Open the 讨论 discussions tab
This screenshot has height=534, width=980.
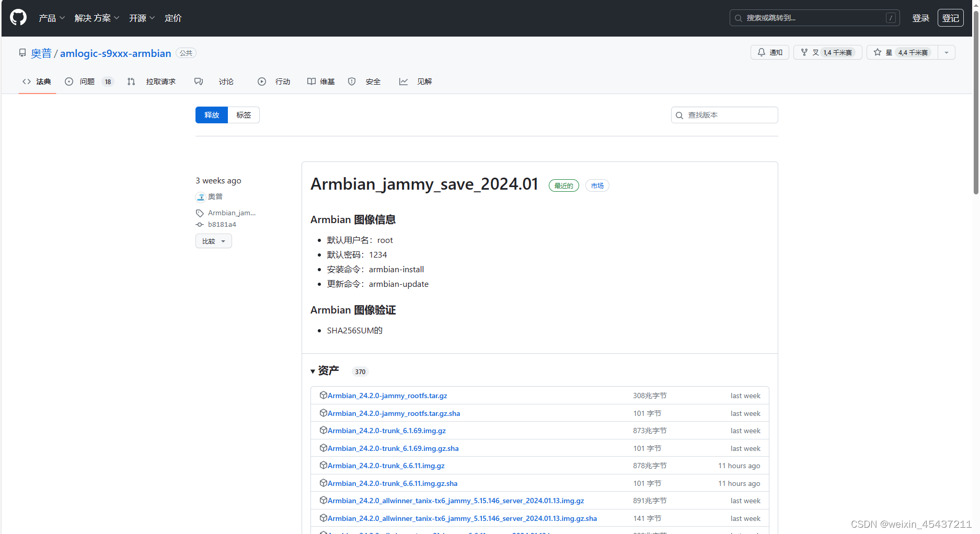click(x=214, y=82)
